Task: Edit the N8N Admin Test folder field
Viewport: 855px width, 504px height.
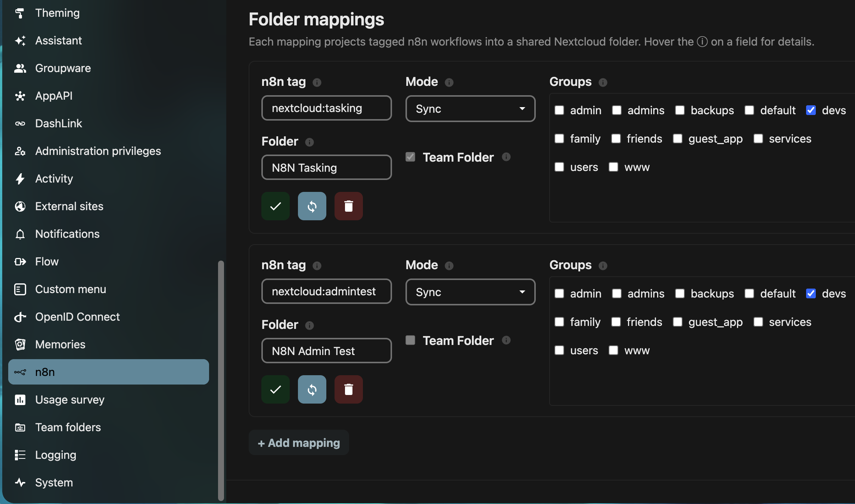Action: 327,351
